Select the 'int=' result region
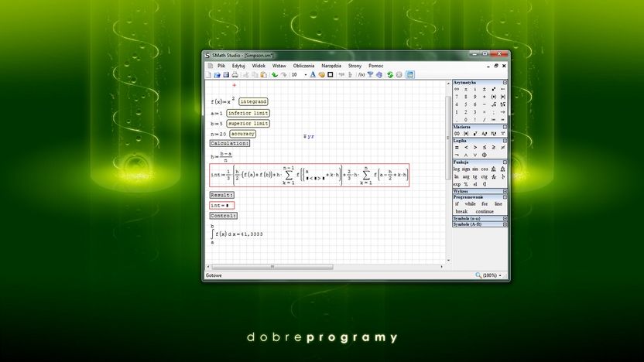Image resolution: width=644 pixels, height=362 pixels. pyautogui.click(x=222, y=205)
